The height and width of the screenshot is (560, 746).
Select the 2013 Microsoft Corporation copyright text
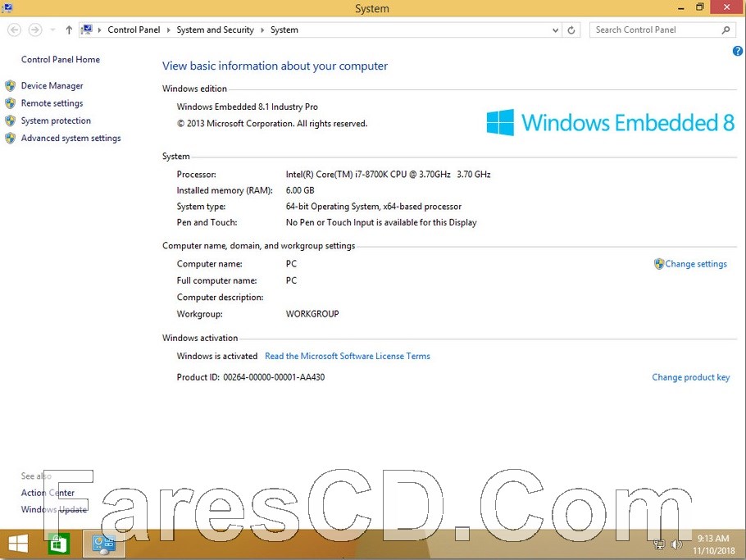pyautogui.click(x=271, y=124)
